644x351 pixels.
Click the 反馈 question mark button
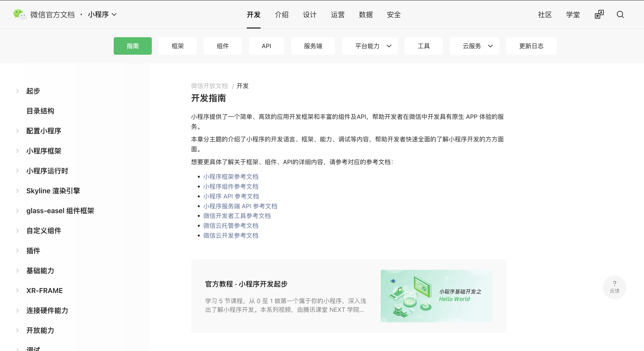(614, 287)
